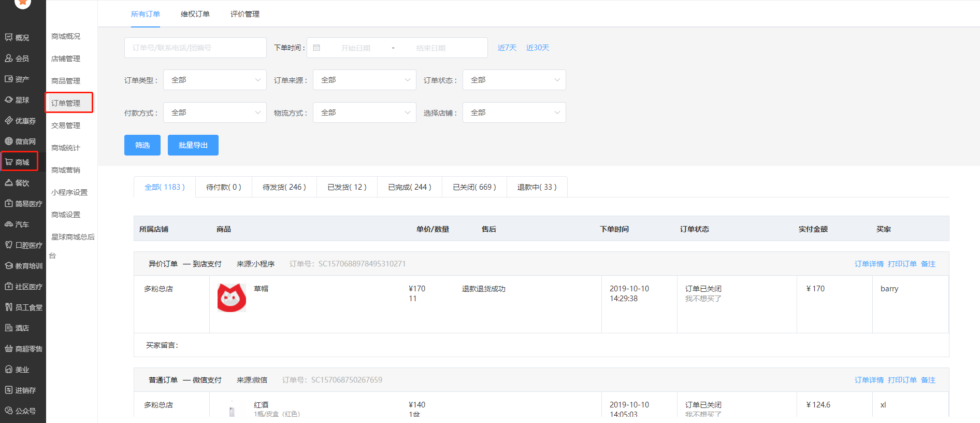The image size is (980, 423).
Task: Click the 概况 overview sidebar icon
Action: click(9, 37)
